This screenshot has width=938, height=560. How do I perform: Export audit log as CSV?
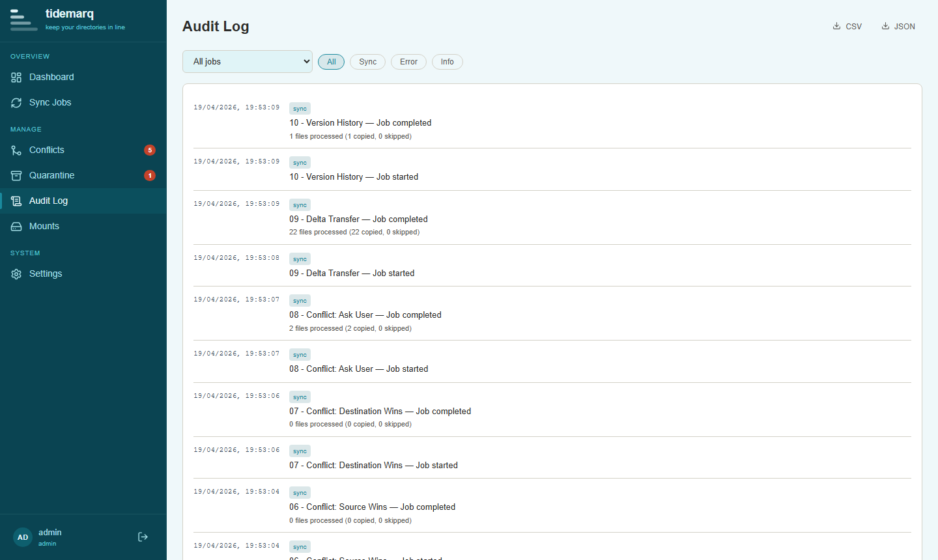847,27
